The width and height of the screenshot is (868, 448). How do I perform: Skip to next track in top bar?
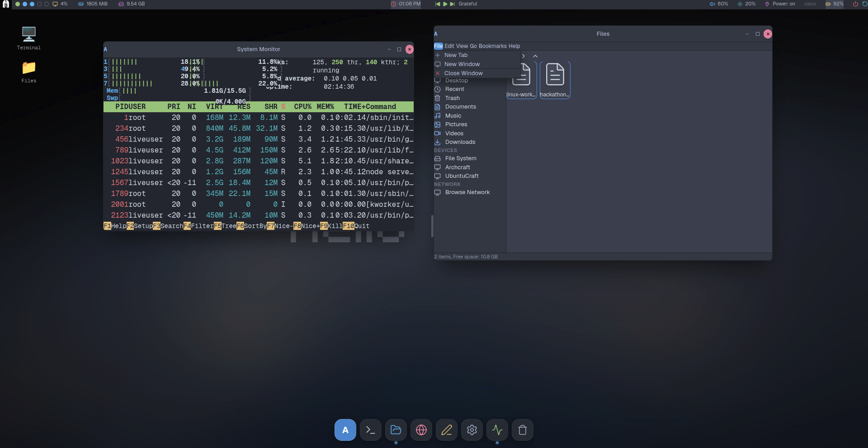452,4
